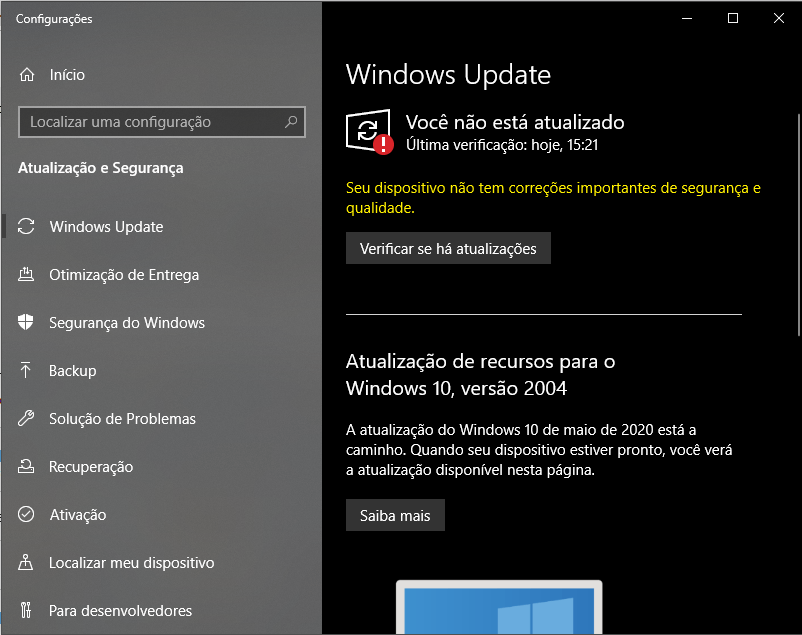Go to Localizar meu dispositivo
The width and height of the screenshot is (802, 635).
[x=162, y=563]
